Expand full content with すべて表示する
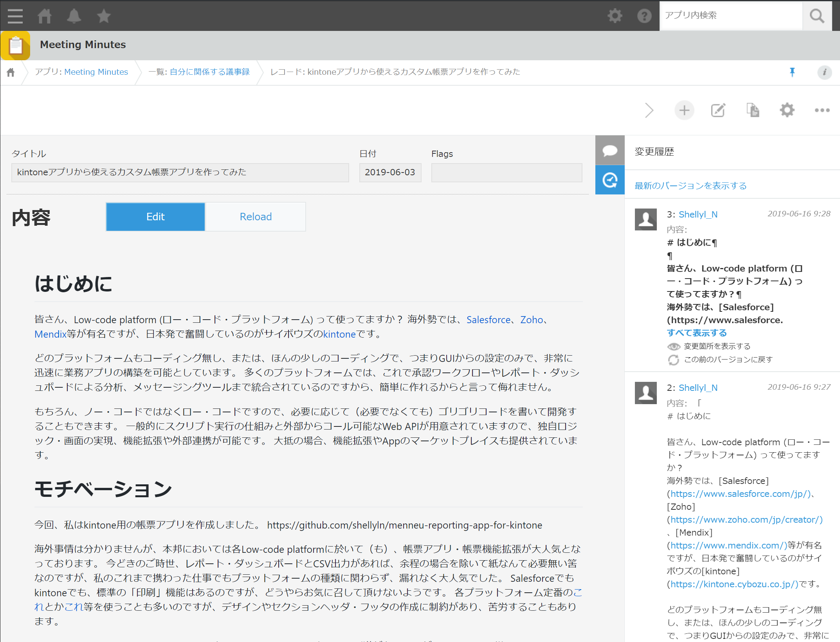Viewport: 840px width, 642px height. tap(697, 333)
